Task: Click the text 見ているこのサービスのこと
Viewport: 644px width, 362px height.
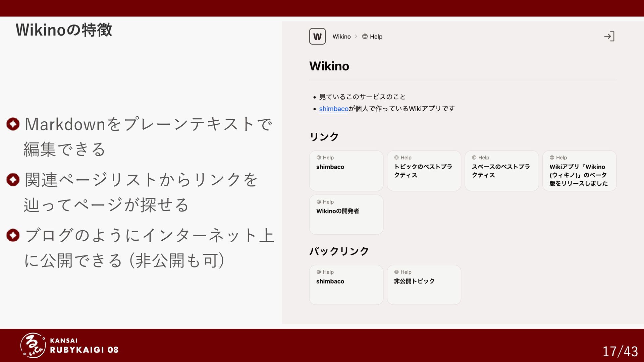Action: coord(362,97)
